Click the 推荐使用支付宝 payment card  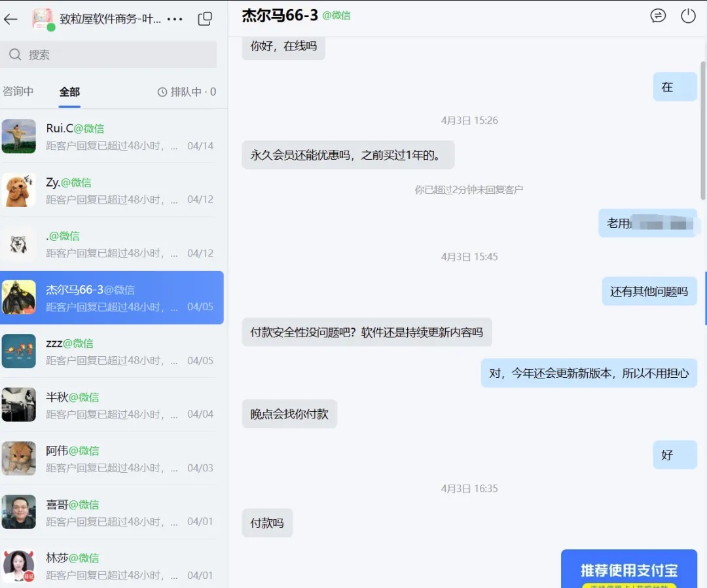tap(629, 568)
